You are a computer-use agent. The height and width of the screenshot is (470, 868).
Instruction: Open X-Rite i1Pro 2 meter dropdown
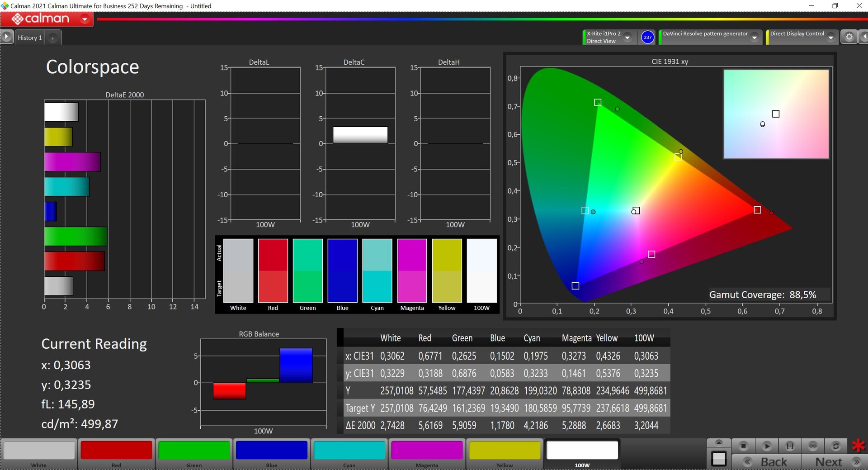click(627, 38)
